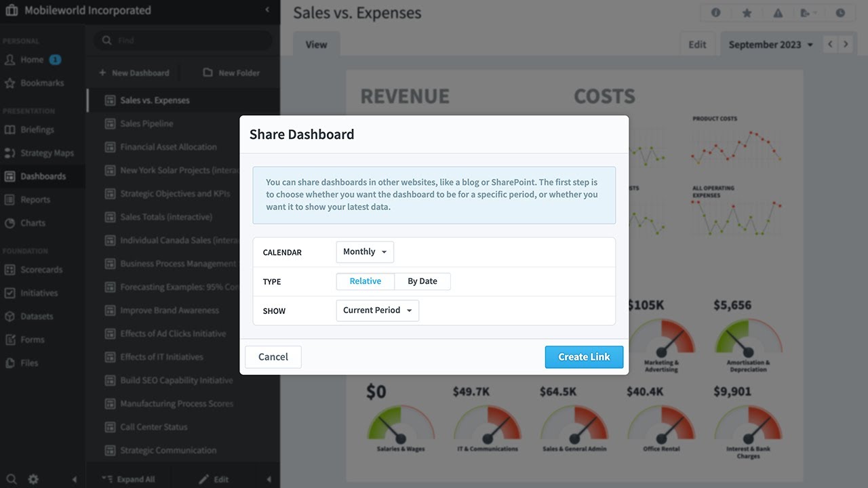
Task: Switch to the View tab
Action: point(316,45)
